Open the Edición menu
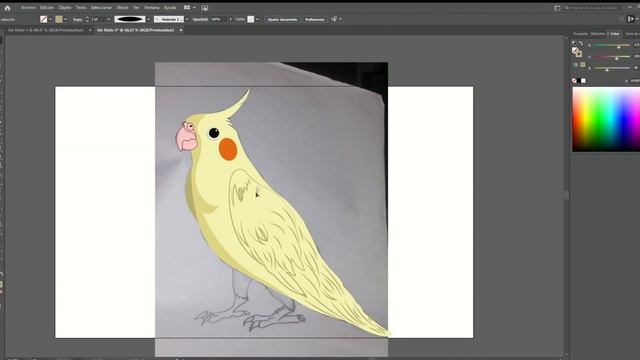 tap(47, 7)
